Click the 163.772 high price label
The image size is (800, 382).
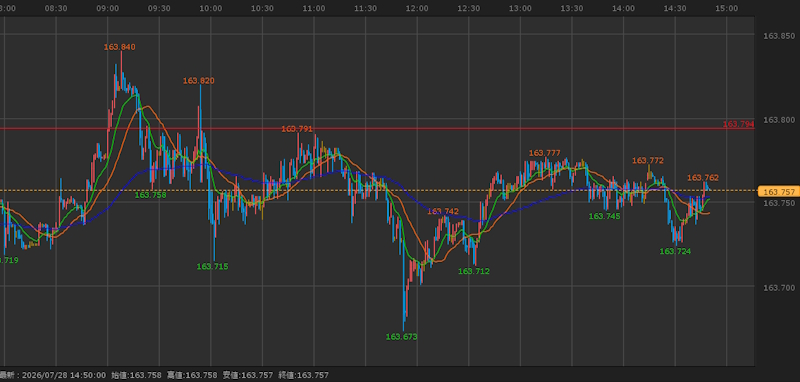tap(648, 161)
